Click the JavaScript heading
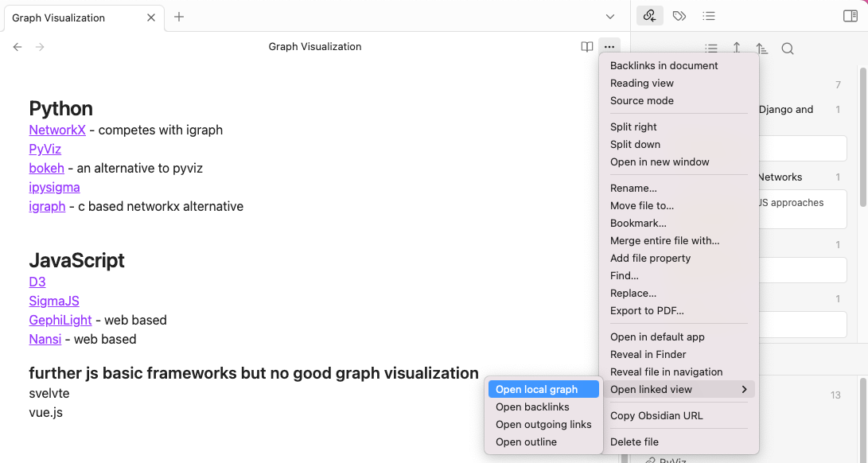Image resolution: width=868 pixels, height=463 pixels. (77, 260)
